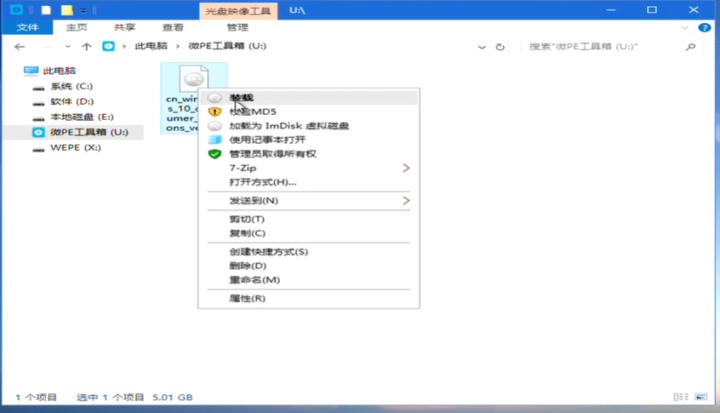The width and height of the screenshot is (720, 413).
Task: Expand the 7-Zip submenu arrow
Action: 406,168
